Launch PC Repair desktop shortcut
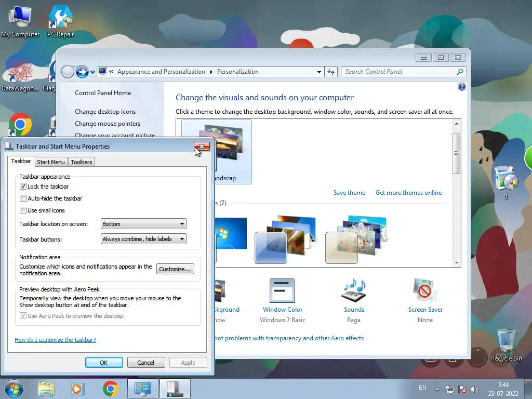 tap(60, 22)
